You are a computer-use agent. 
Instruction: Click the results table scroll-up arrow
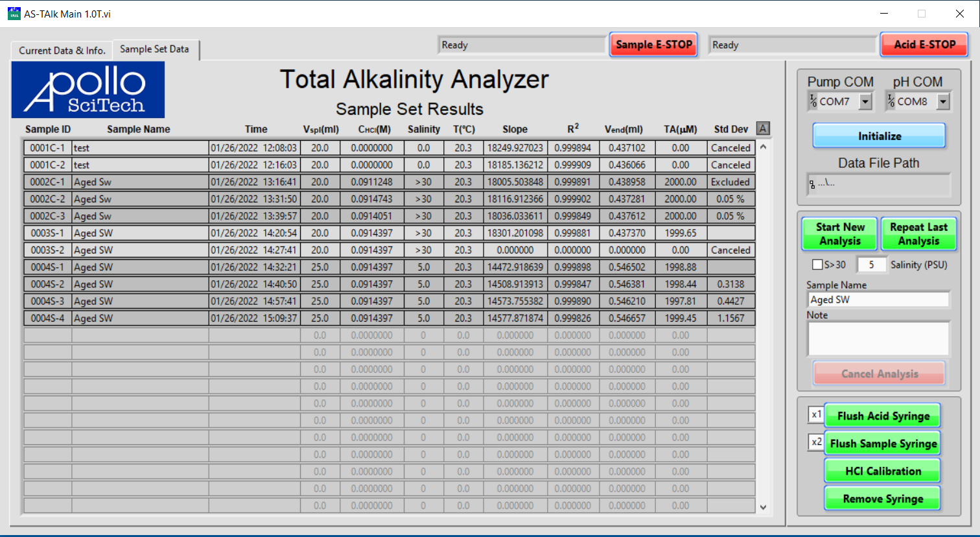click(x=763, y=147)
